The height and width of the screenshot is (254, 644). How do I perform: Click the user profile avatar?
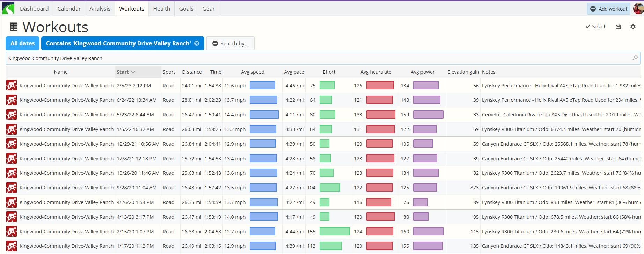tap(638, 9)
